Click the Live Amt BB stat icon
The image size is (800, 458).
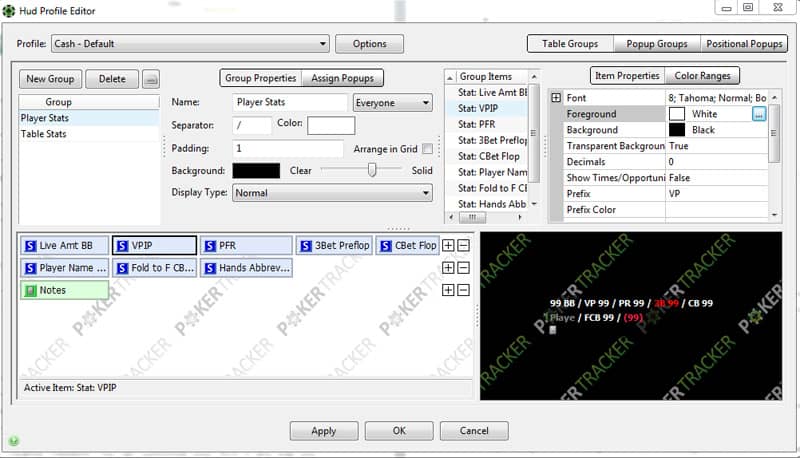point(31,246)
